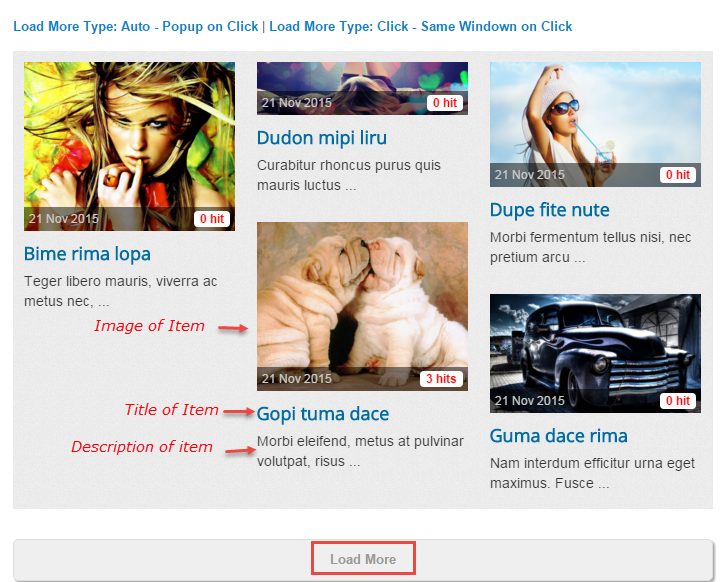Click the Load More button

point(363,560)
